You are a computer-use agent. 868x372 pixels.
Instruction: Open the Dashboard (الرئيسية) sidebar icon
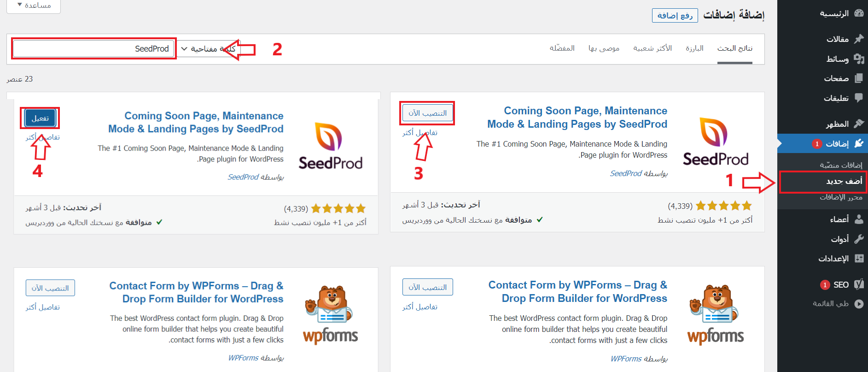click(x=859, y=13)
